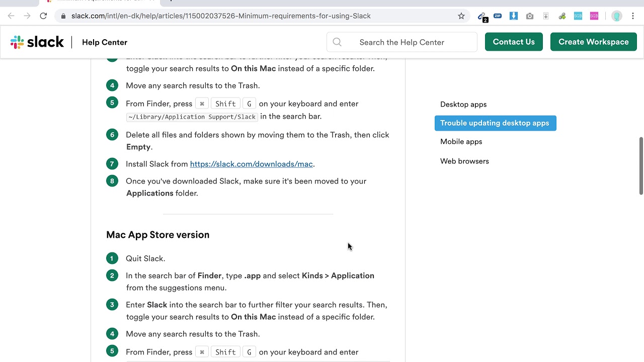The width and height of the screenshot is (644, 362).
Task: Click the blue download arrow extension
Action: point(514,16)
